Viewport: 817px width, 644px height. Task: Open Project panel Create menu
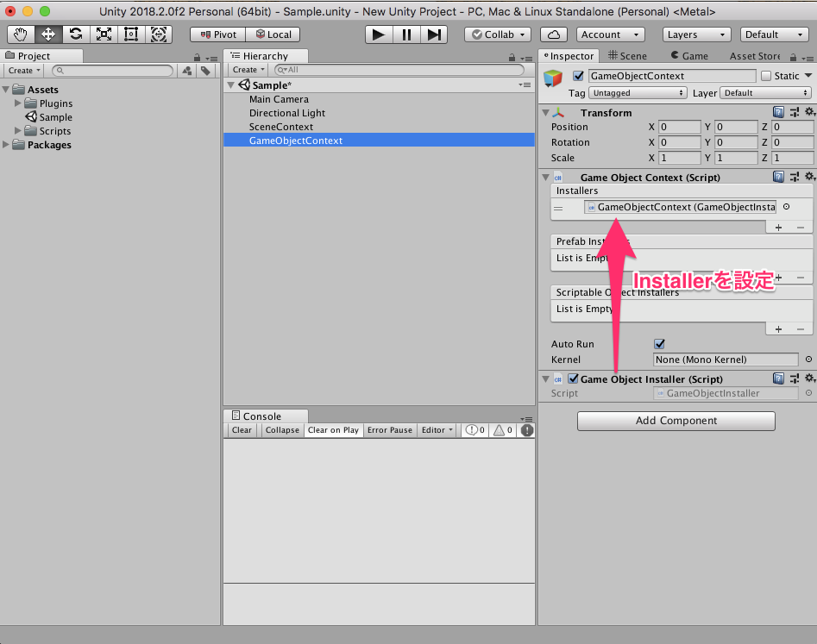tap(24, 71)
